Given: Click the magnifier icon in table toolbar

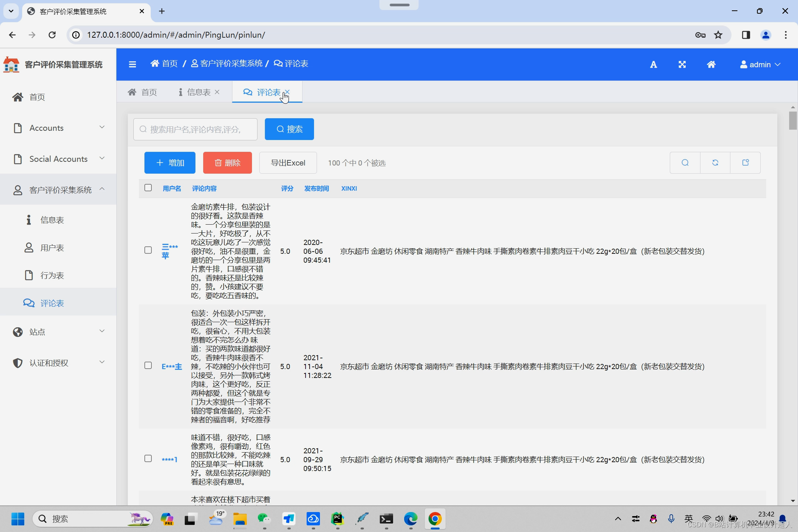Looking at the screenshot, I should (x=685, y=163).
